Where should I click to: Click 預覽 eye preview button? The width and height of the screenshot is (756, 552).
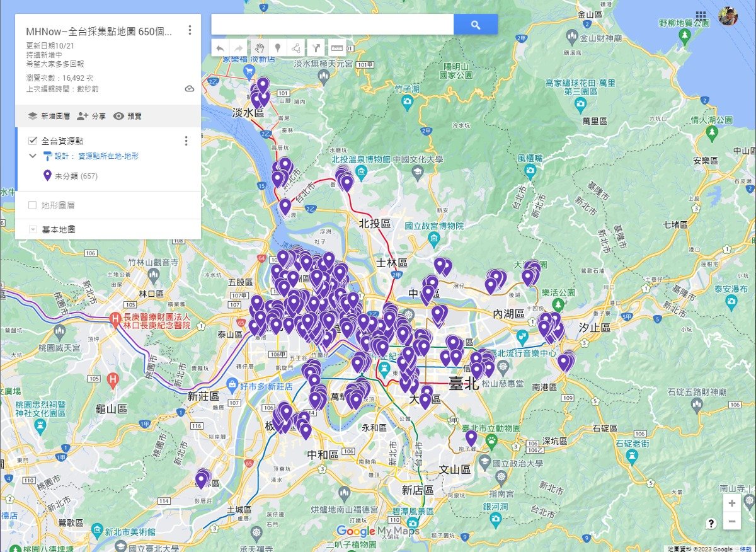(127, 116)
